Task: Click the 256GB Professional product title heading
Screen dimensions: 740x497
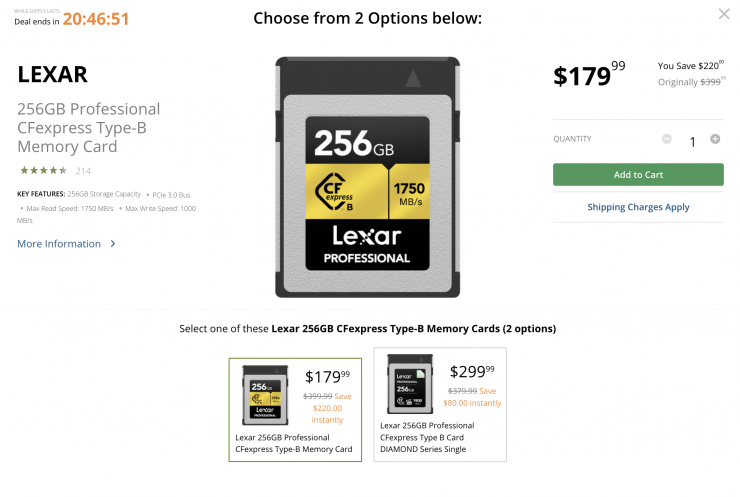Action: [89, 128]
